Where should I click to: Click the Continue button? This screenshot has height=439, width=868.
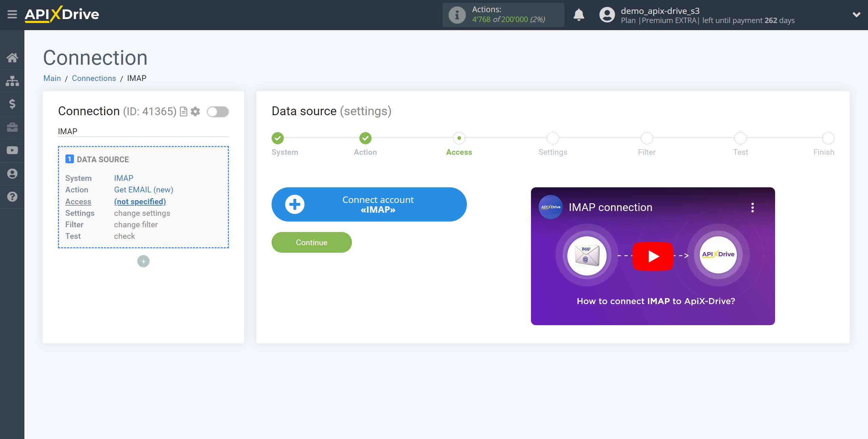coord(312,242)
